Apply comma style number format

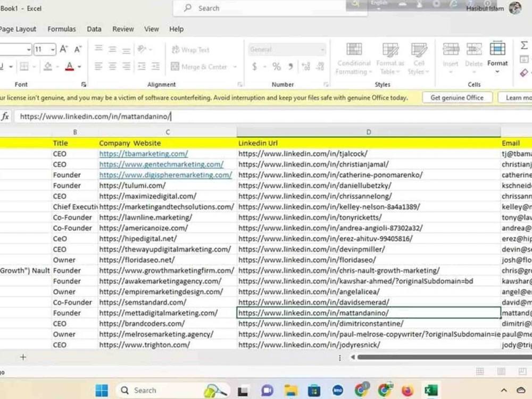pyautogui.click(x=291, y=66)
